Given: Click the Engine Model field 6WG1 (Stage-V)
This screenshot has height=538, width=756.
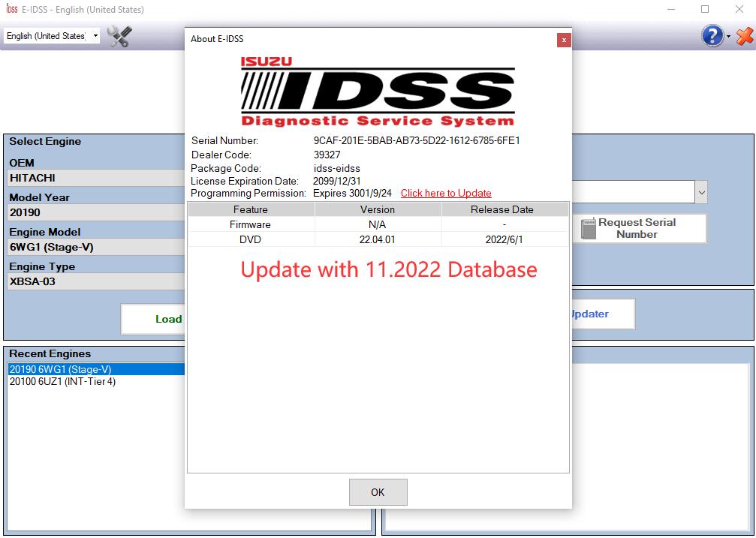Looking at the screenshot, I should (x=96, y=248).
